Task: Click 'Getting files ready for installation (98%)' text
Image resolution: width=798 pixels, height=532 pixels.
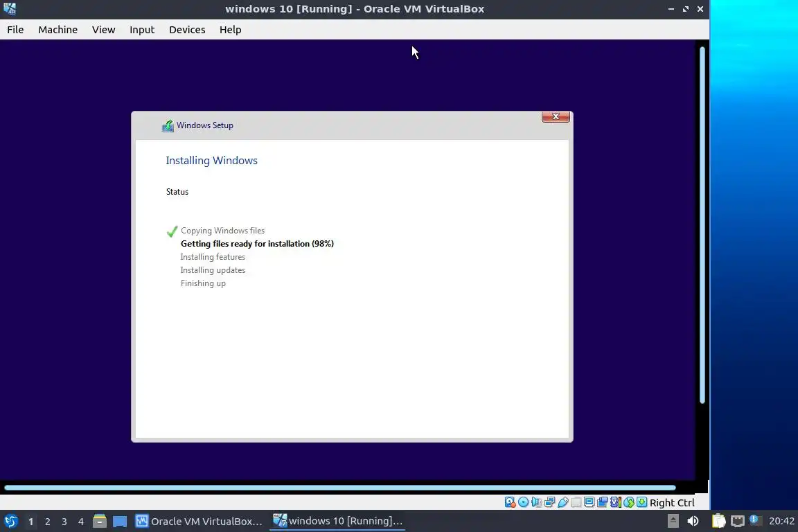Action: tap(257, 244)
